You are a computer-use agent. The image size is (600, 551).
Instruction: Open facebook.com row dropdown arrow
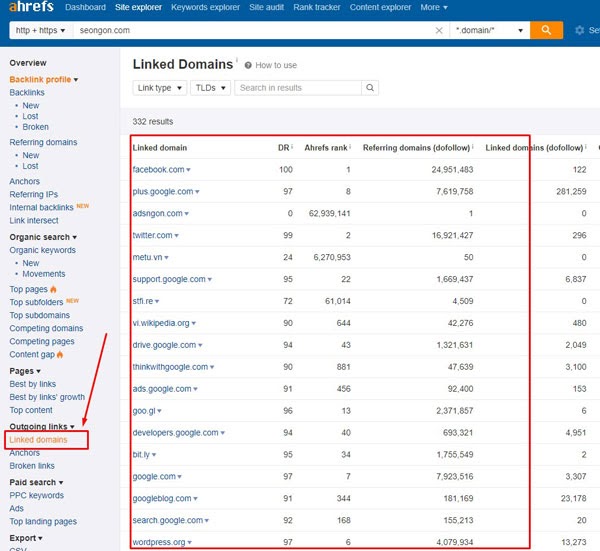click(x=188, y=170)
